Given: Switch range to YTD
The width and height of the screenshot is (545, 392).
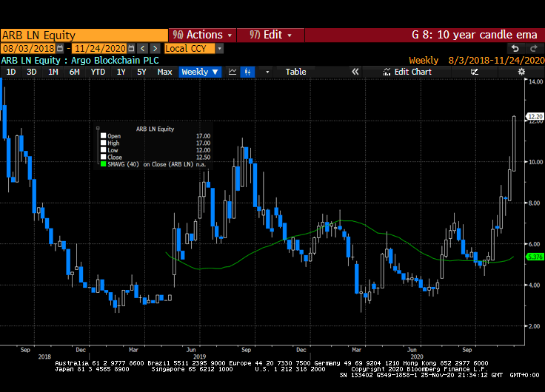Looking at the screenshot, I should pyautogui.click(x=98, y=72).
